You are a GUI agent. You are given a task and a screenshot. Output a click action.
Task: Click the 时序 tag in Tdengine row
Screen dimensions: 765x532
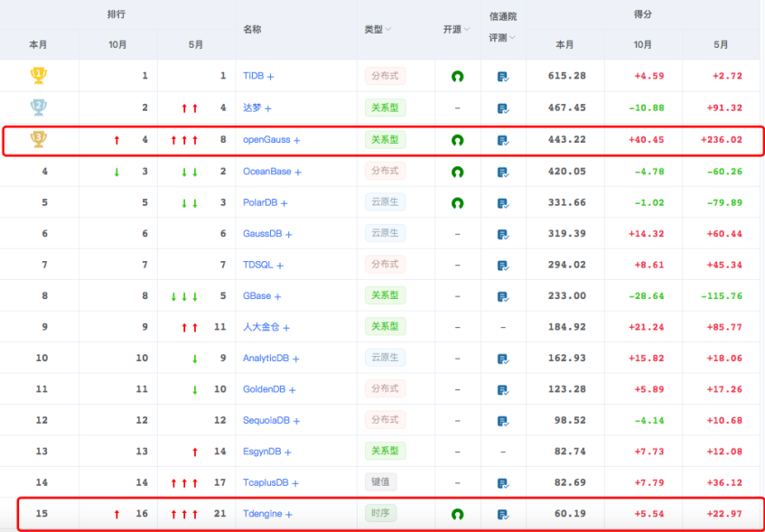point(380,513)
